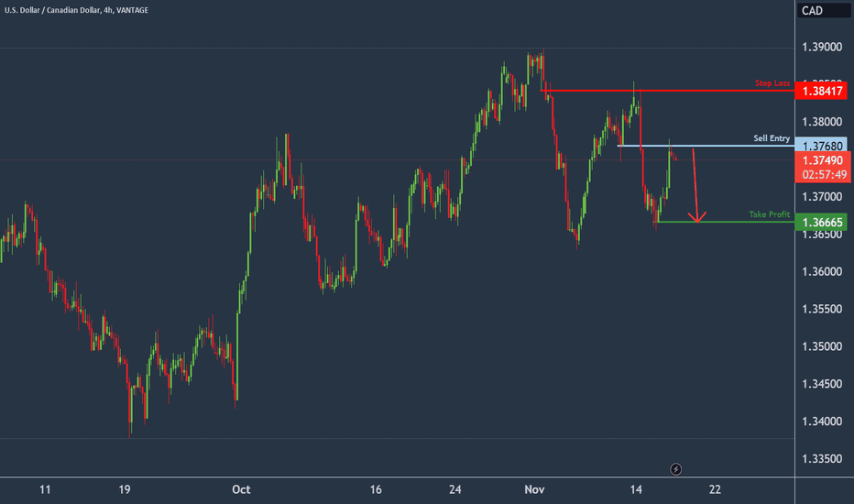Click the 24 date label on time axis
Image resolution: width=854 pixels, height=504 pixels.
(x=454, y=490)
